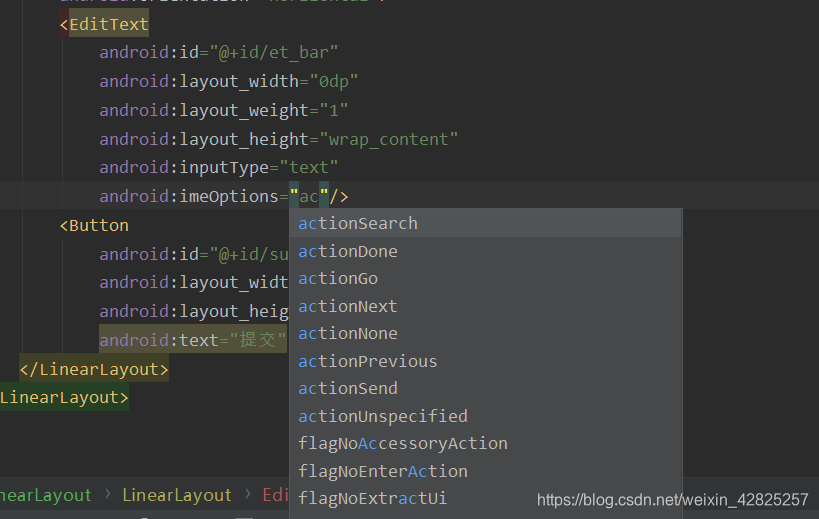This screenshot has height=519, width=819.
Task: Pick actionPrevious in the completion list
Action: [486, 361]
